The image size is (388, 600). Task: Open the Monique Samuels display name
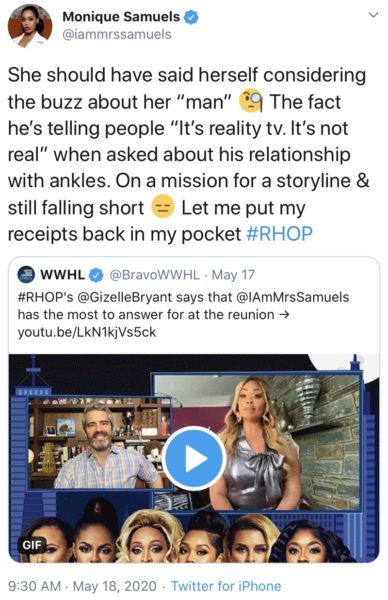[x=121, y=17]
